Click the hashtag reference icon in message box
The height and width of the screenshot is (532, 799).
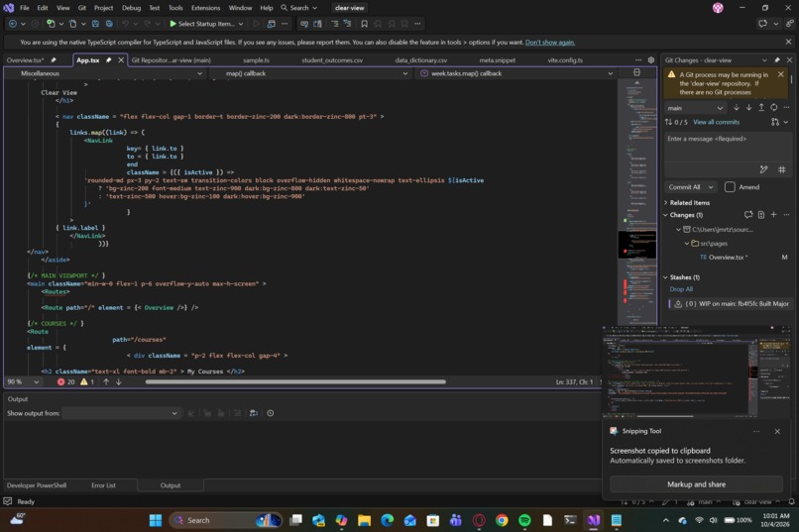click(x=782, y=169)
